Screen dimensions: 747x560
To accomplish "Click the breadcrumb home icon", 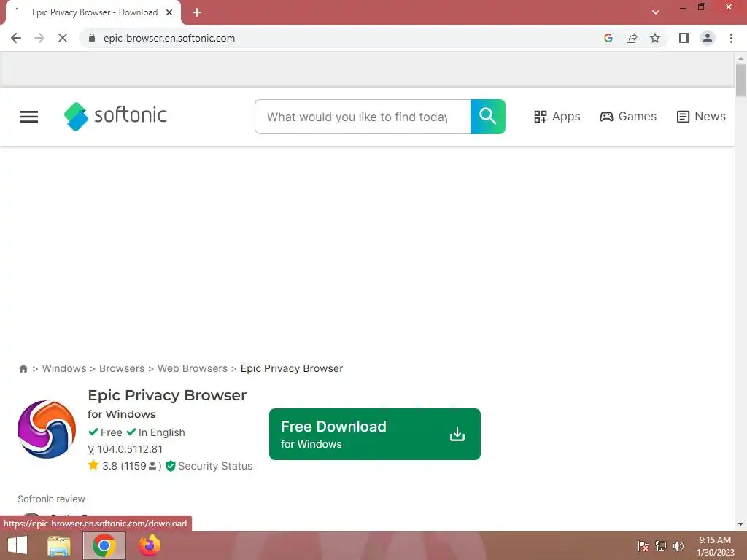I will click(23, 368).
